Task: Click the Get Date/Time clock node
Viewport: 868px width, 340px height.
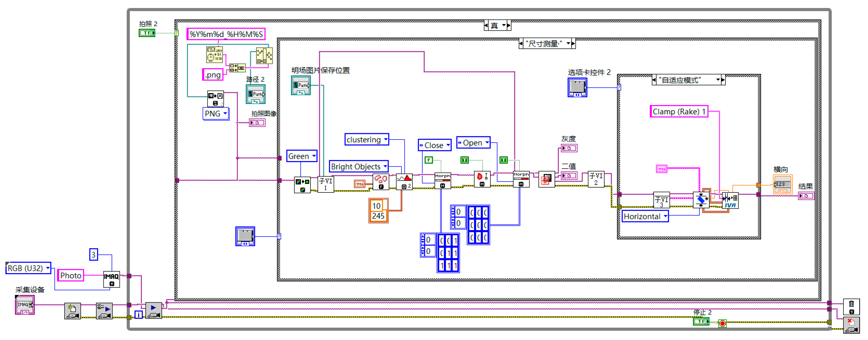Action: point(214,54)
